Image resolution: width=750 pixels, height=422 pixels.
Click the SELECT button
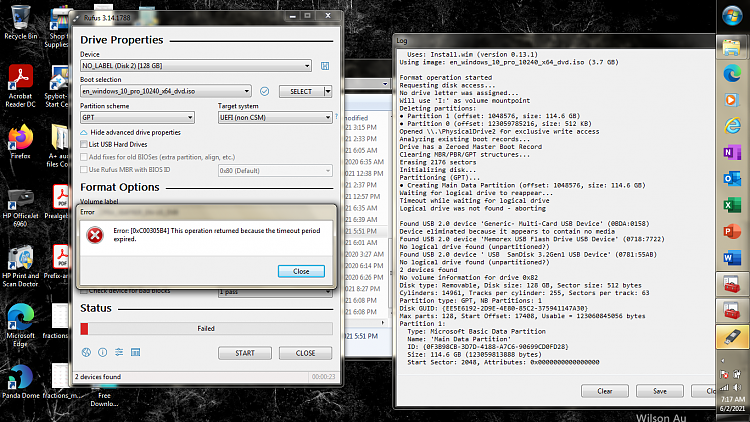301,91
